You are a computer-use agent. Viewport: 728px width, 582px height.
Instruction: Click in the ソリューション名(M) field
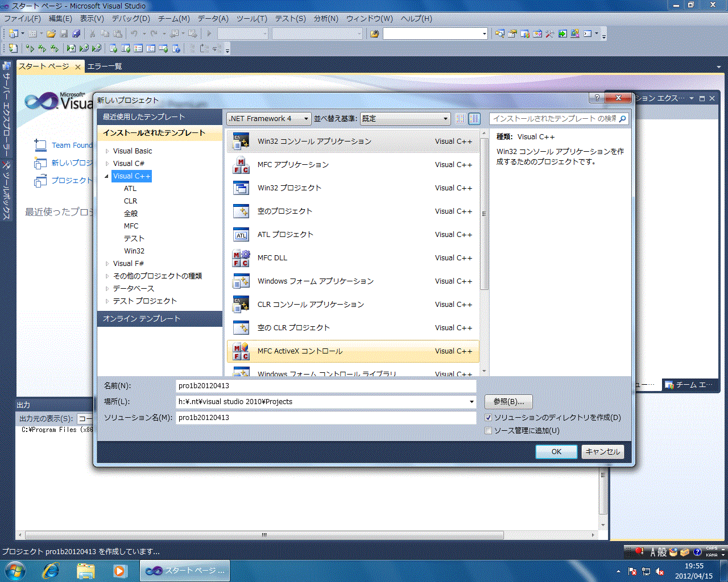click(326, 418)
